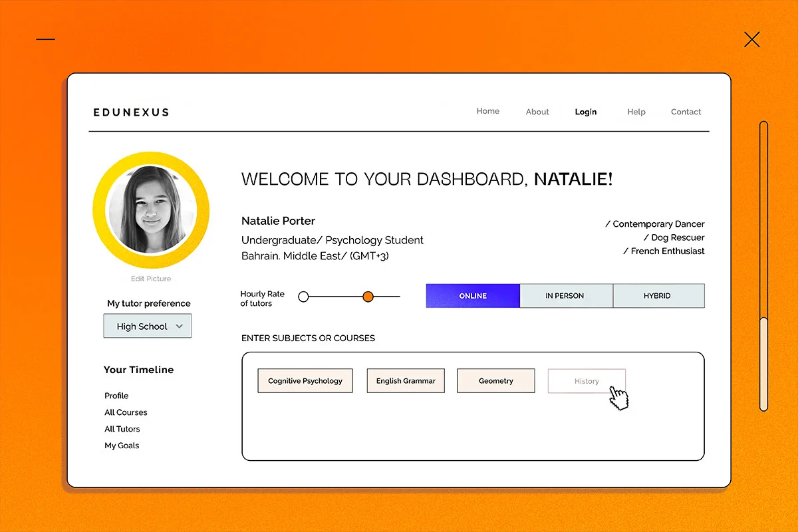Click the My tutor preference label
The height and width of the screenshot is (532, 798).
149,303
